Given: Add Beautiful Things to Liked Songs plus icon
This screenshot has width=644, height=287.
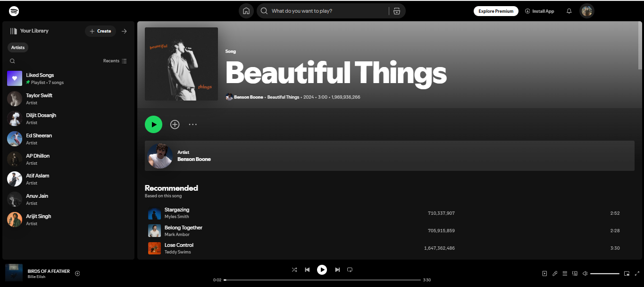Looking at the screenshot, I should [x=175, y=125].
